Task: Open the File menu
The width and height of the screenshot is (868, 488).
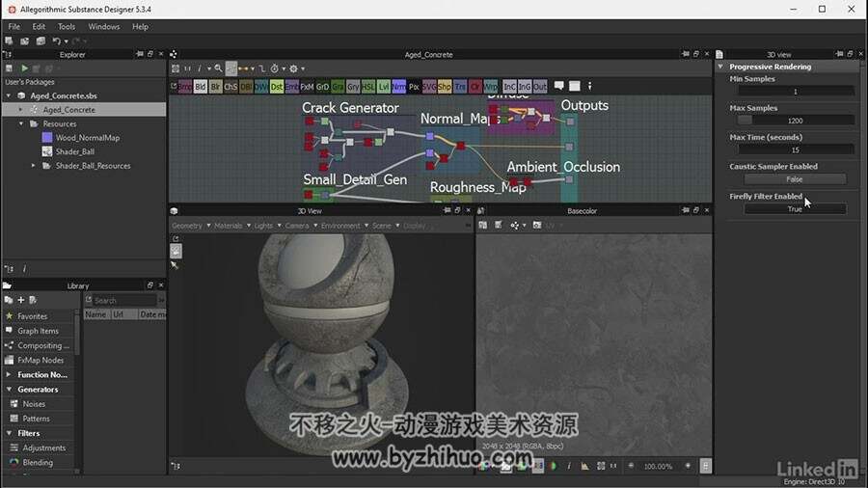Action: pos(14,27)
